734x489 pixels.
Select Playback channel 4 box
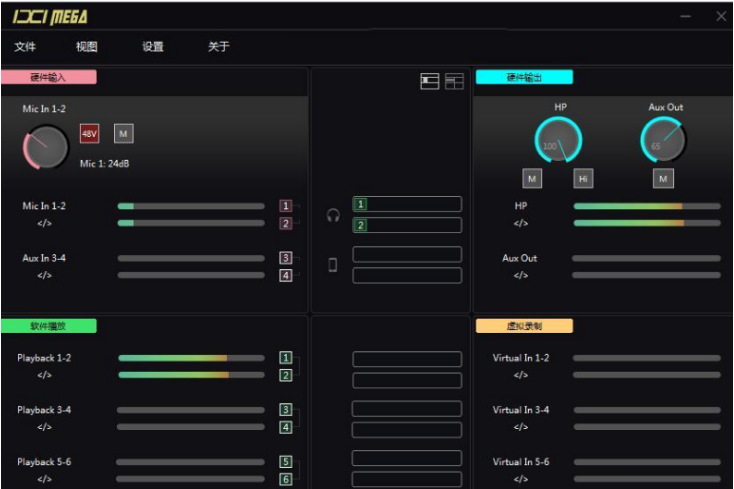click(286, 427)
